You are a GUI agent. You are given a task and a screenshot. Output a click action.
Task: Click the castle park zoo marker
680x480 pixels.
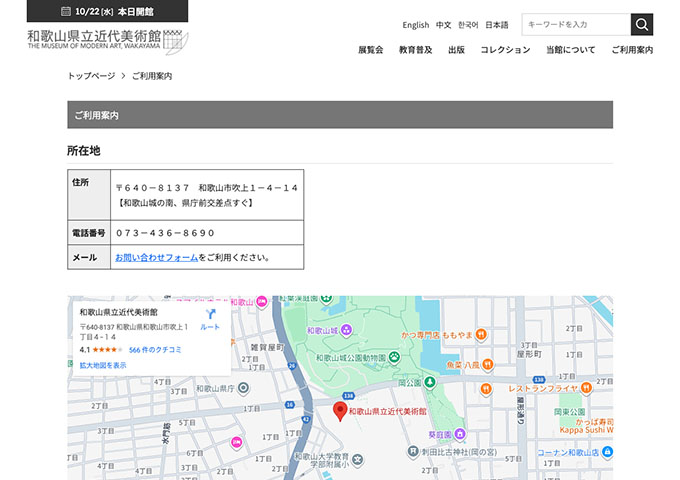click(x=394, y=357)
